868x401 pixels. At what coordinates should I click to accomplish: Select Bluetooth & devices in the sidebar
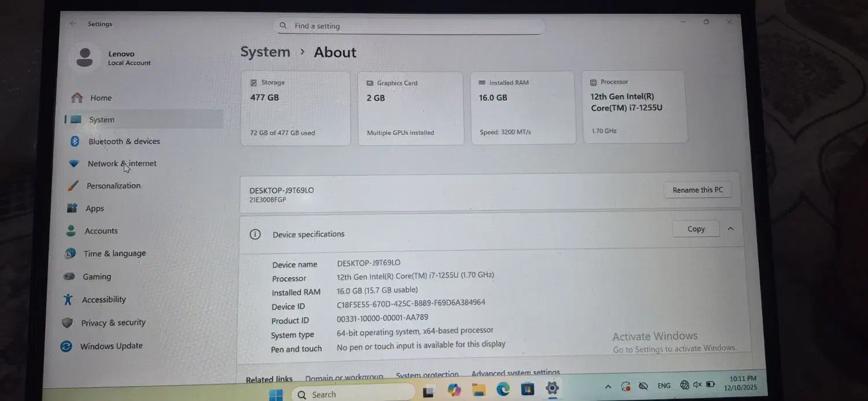pyautogui.click(x=124, y=141)
